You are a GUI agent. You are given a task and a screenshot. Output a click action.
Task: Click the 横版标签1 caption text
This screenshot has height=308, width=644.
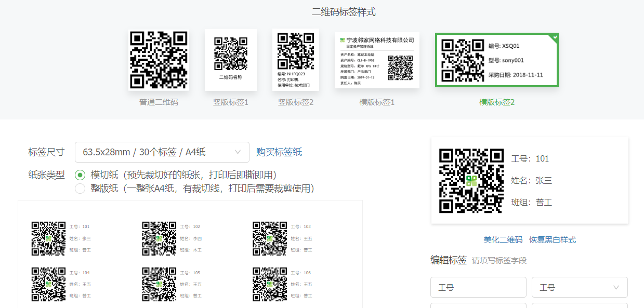377,102
